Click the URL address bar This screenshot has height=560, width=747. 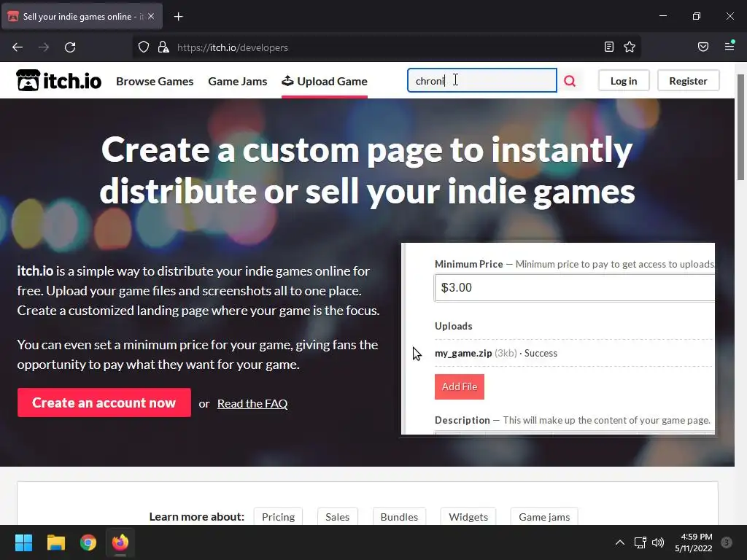point(386,47)
